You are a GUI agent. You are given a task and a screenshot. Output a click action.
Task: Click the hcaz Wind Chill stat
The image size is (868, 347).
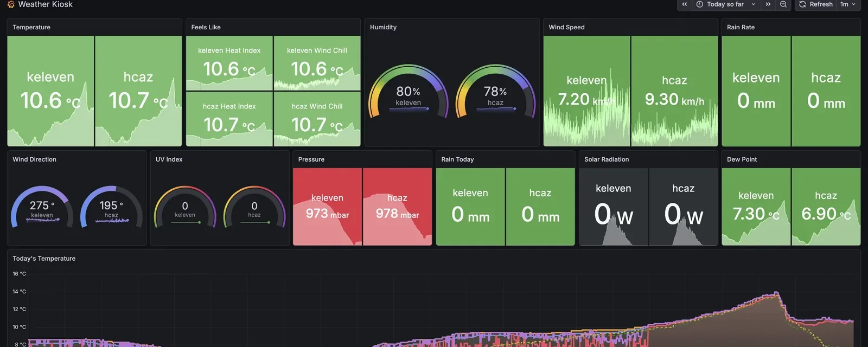(317, 119)
